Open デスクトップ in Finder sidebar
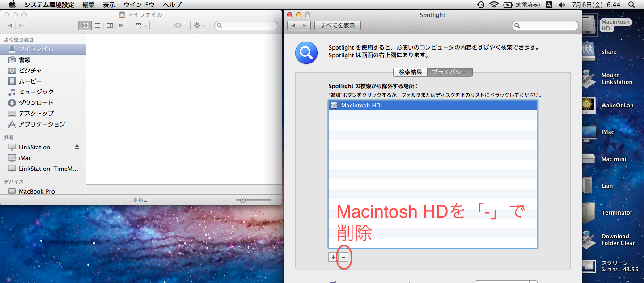The height and width of the screenshot is (283, 644). pos(43,114)
